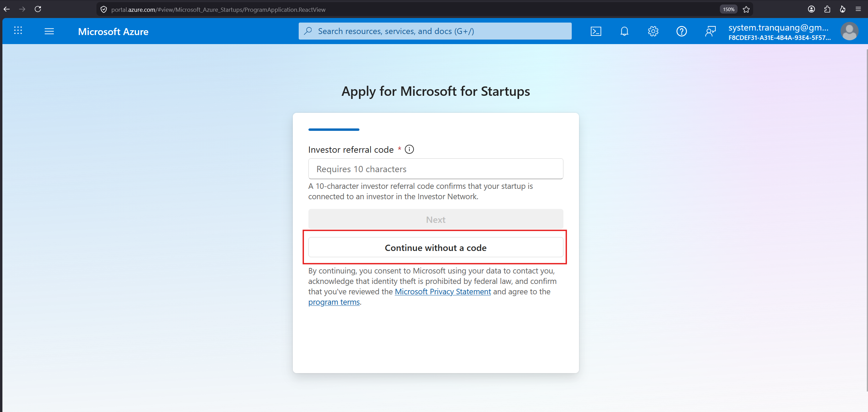The width and height of the screenshot is (868, 412).
Task: Open the notifications bell
Action: coord(624,31)
